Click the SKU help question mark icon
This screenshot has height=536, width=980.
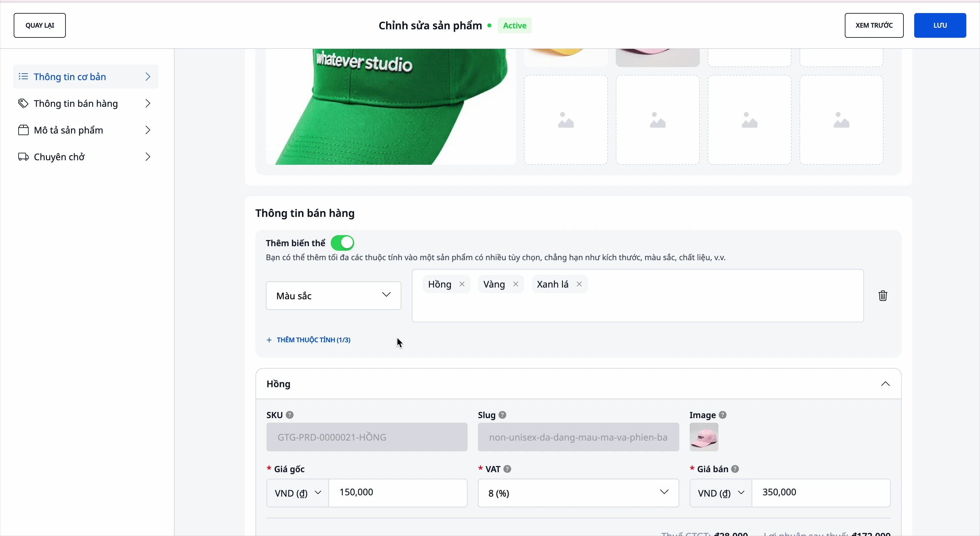click(290, 415)
